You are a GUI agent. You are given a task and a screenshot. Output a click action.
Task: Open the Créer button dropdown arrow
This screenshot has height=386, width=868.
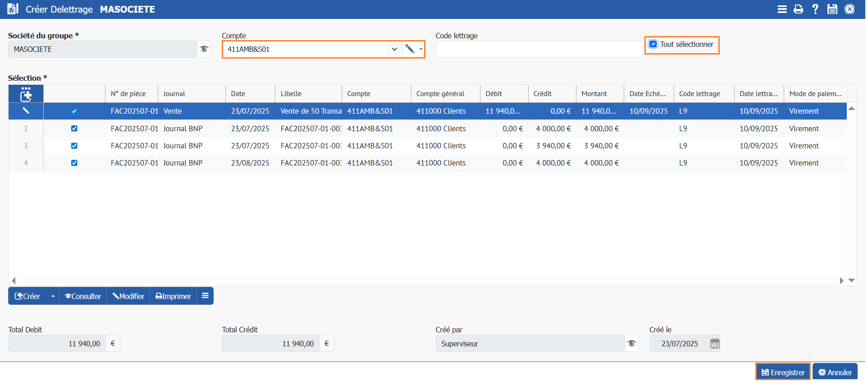(x=53, y=296)
